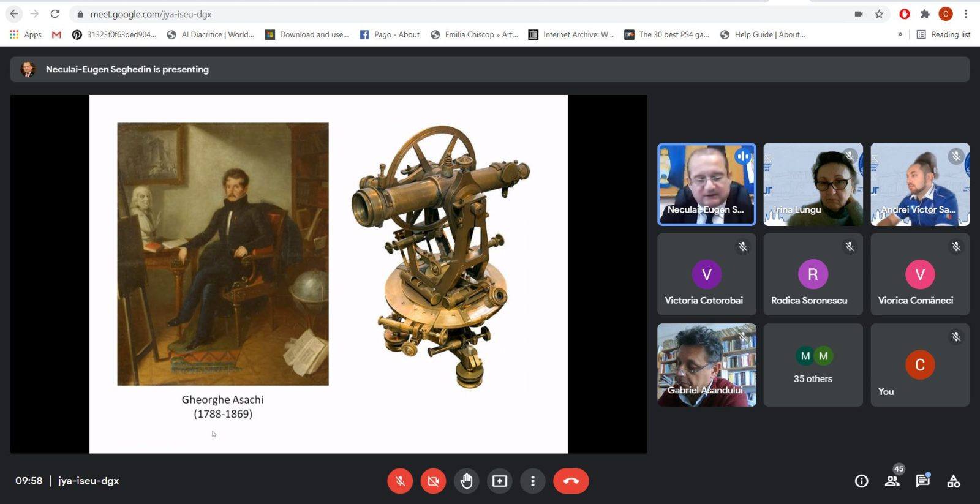Open Chrome three-dot menu
The height and width of the screenshot is (504, 980).
pyautogui.click(x=966, y=14)
